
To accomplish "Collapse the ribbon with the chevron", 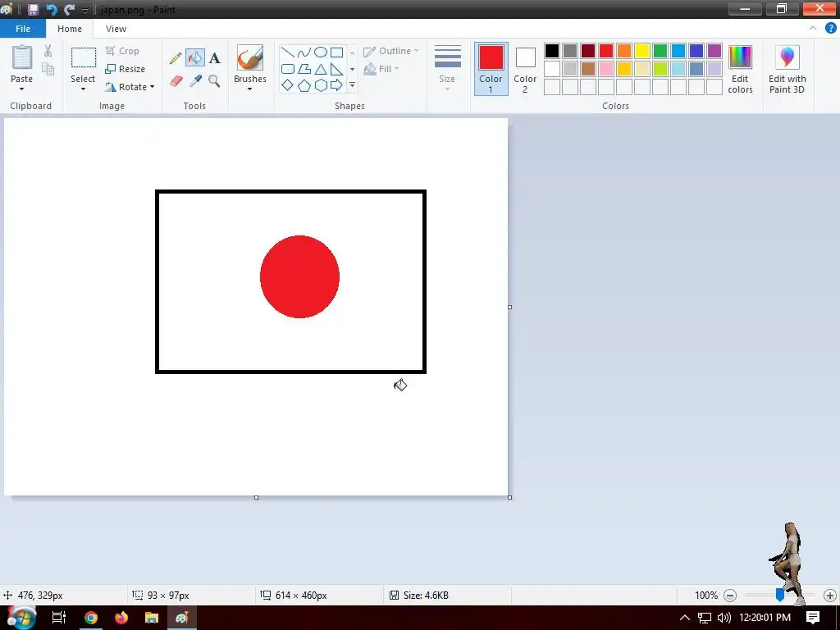I will 813,29.
